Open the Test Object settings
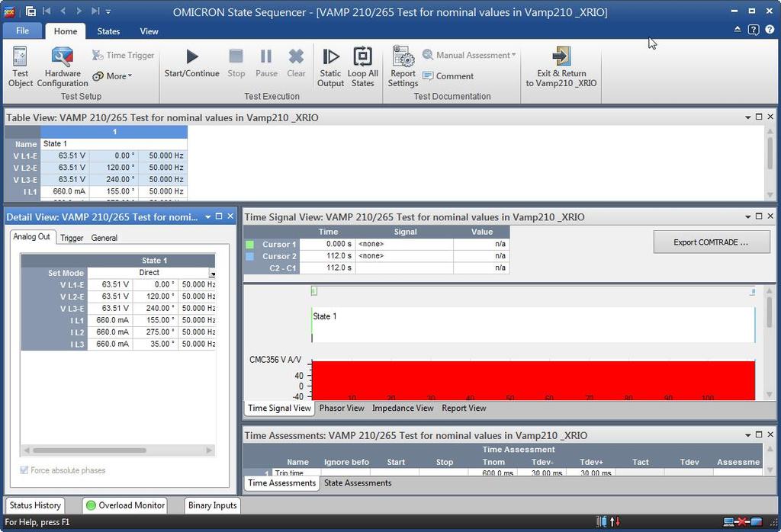The height and width of the screenshot is (532, 781). pyautogui.click(x=21, y=67)
